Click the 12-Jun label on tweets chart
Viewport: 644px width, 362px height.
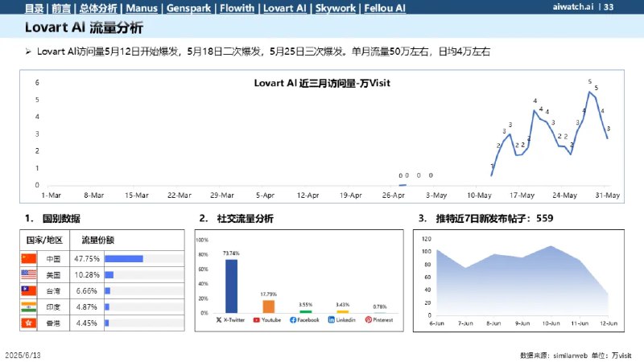click(x=609, y=323)
